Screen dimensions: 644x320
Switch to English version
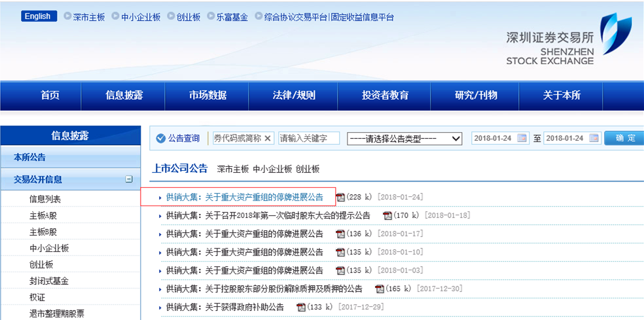pyautogui.click(x=39, y=16)
